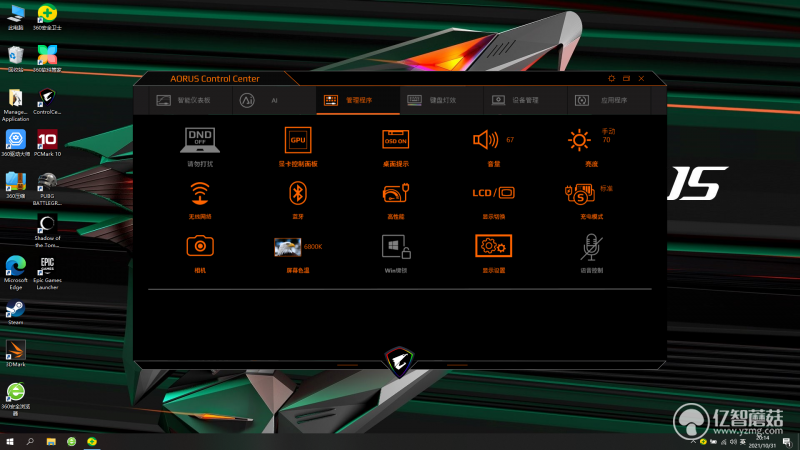Image resolution: width=800 pixels, height=450 pixels.
Task: Switch to the applications tab
Action: (609, 100)
